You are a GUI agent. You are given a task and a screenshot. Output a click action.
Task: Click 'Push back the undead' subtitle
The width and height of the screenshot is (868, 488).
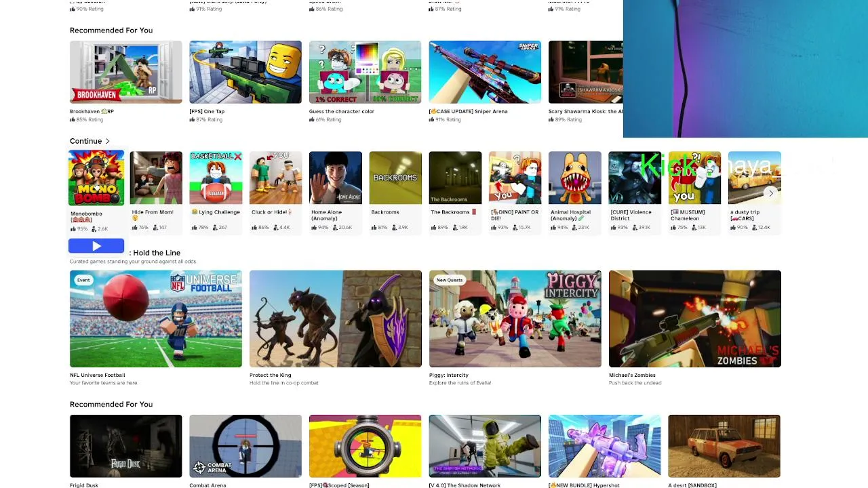coord(635,383)
